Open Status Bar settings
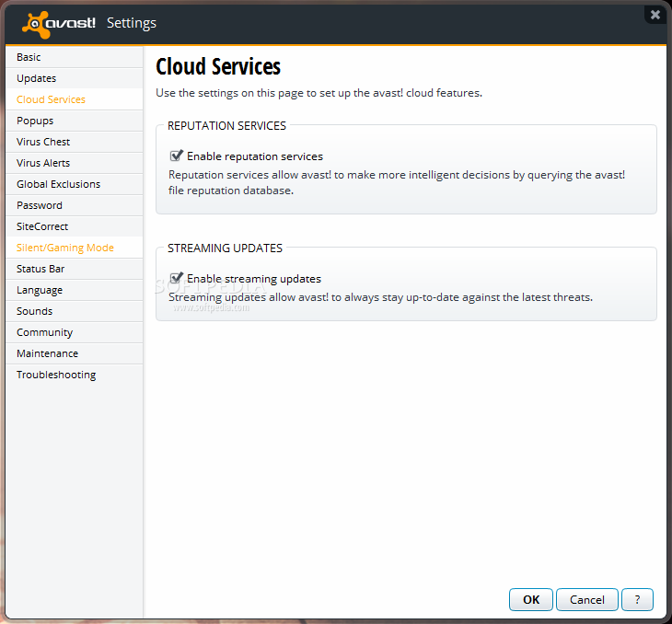Viewport: 672px width, 624px height. (x=75, y=269)
